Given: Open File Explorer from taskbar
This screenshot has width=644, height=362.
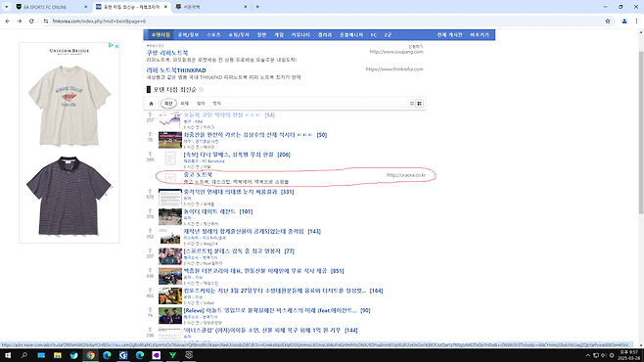Looking at the screenshot, I should tap(58, 355).
